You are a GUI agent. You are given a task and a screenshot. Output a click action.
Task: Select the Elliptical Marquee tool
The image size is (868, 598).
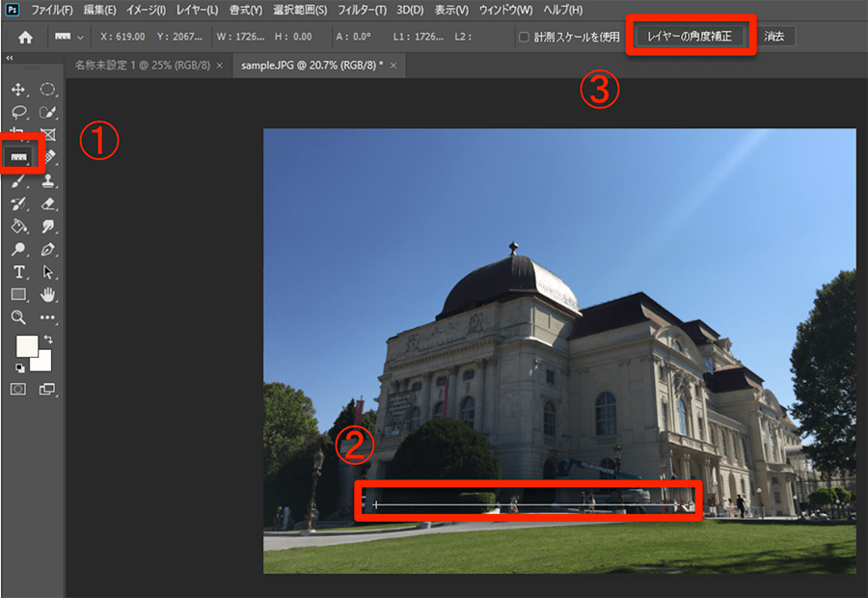48,90
